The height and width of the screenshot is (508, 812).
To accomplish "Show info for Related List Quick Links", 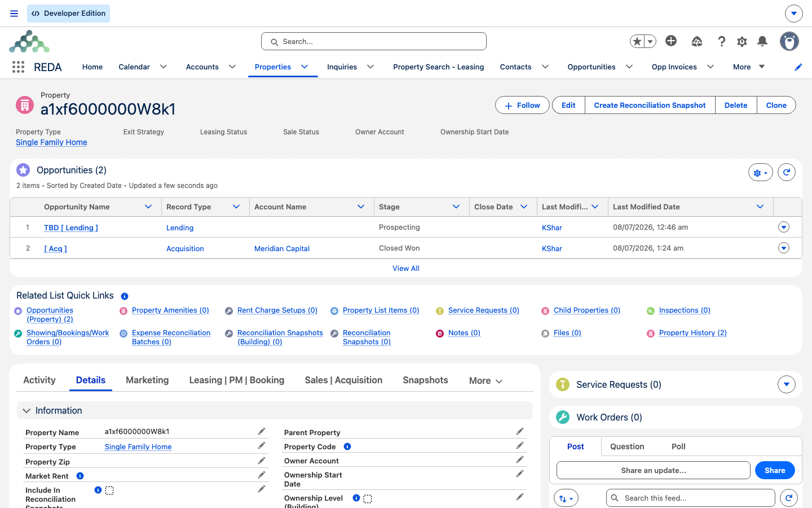I will (x=125, y=296).
